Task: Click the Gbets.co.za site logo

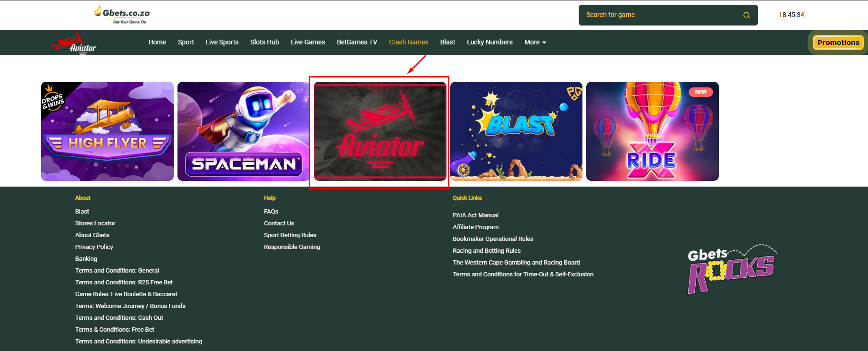Action: tap(122, 15)
